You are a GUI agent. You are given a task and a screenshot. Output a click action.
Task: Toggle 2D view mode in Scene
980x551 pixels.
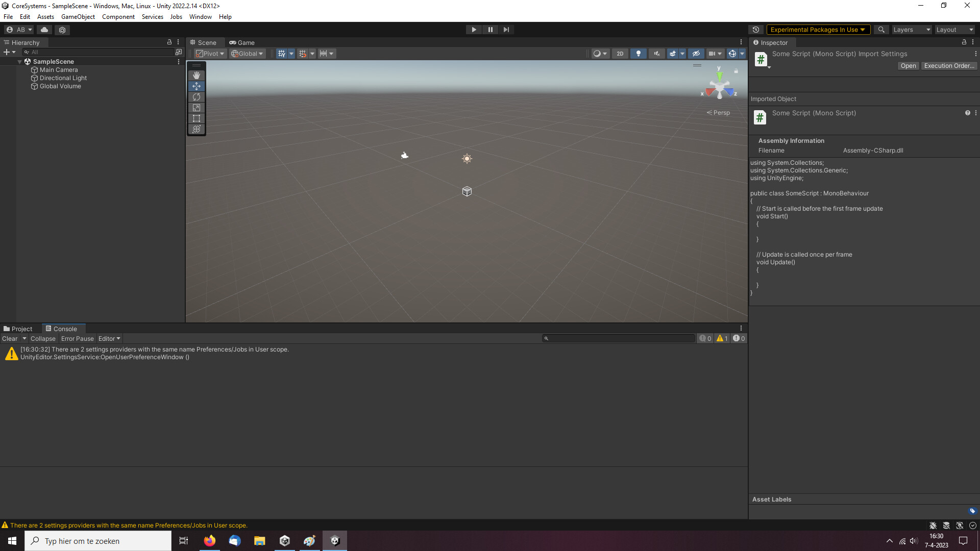[x=620, y=54]
